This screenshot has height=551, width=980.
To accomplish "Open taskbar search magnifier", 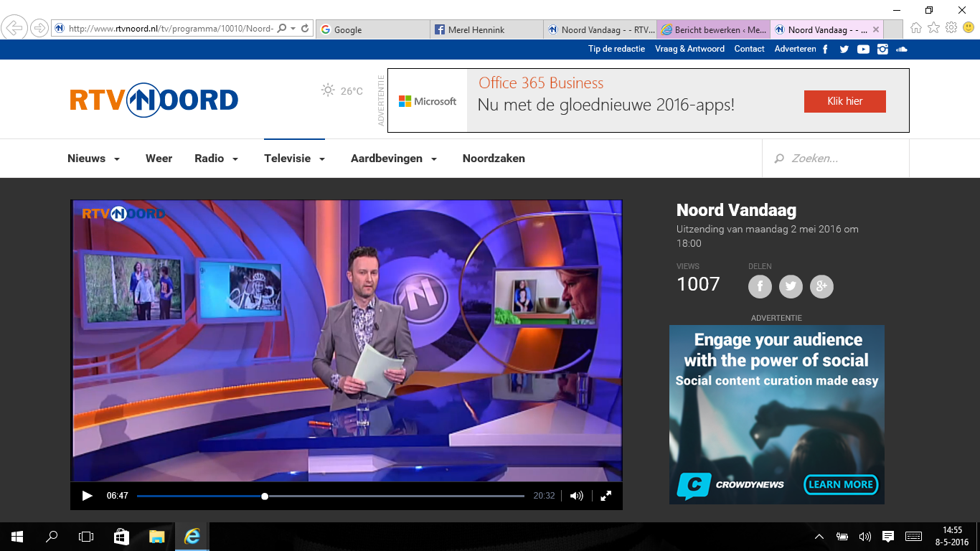I will pos(52,536).
